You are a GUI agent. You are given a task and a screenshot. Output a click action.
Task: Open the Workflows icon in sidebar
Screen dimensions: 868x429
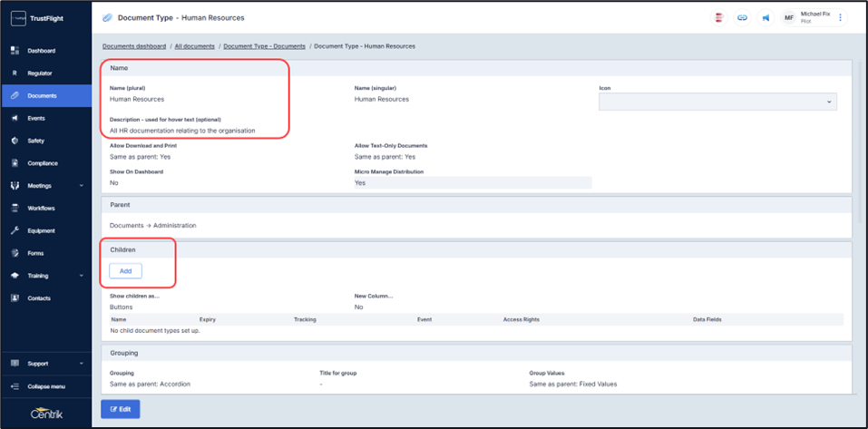pos(15,208)
